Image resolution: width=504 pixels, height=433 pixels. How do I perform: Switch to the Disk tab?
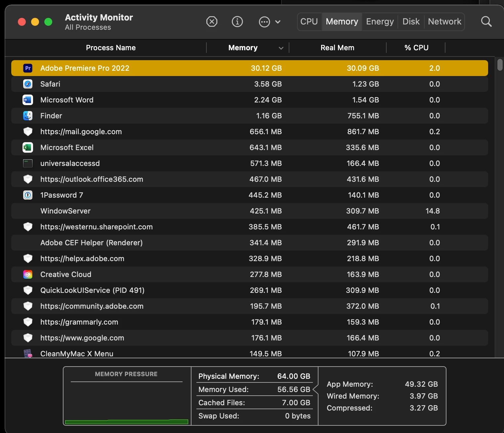[411, 22]
